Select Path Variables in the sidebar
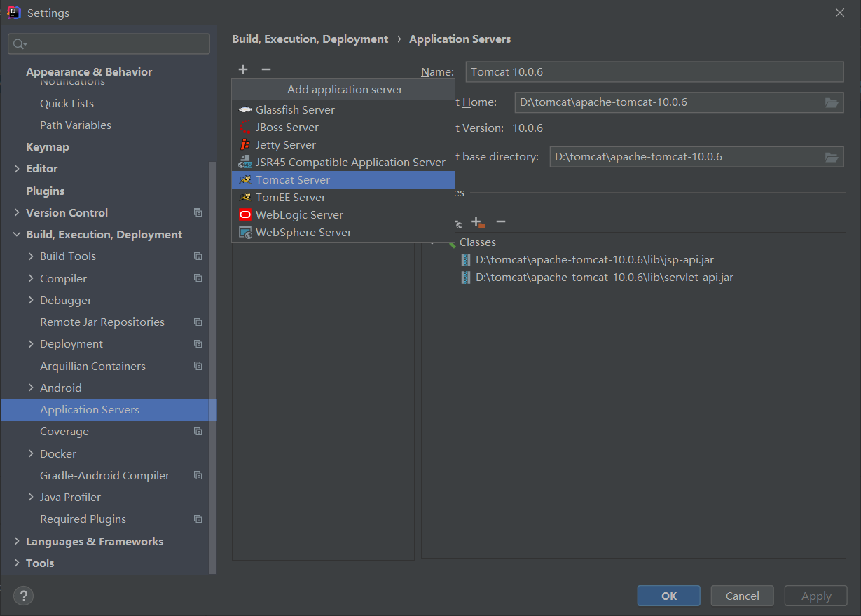This screenshot has width=861, height=616. tap(76, 125)
